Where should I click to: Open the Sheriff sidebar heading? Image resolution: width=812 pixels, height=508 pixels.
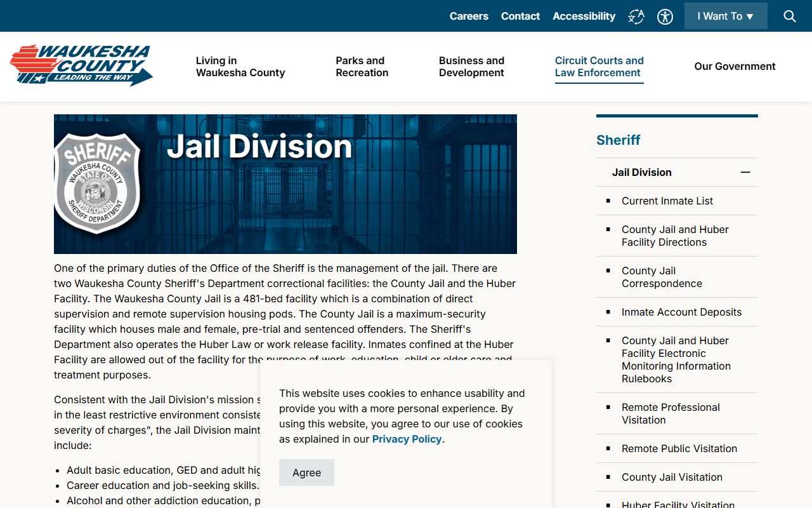(x=619, y=140)
